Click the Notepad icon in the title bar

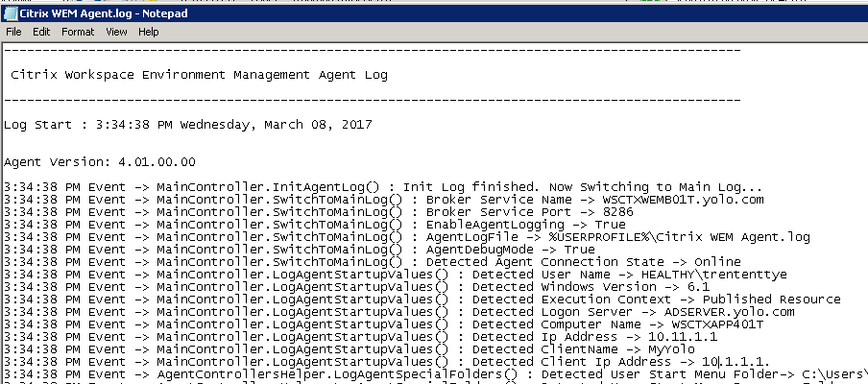point(10,12)
